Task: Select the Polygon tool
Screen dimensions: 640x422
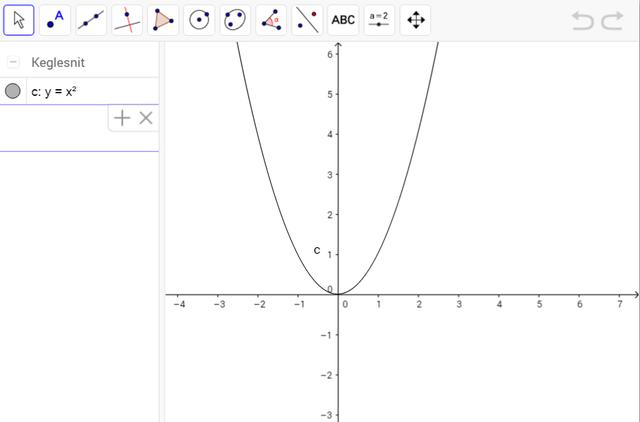Action: coord(163,20)
